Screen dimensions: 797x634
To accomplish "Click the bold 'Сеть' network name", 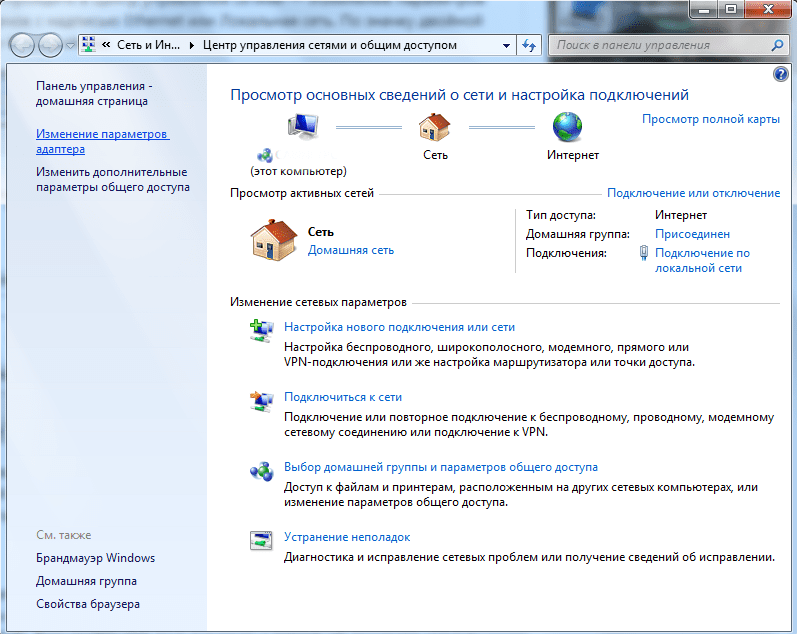I will [321, 232].
